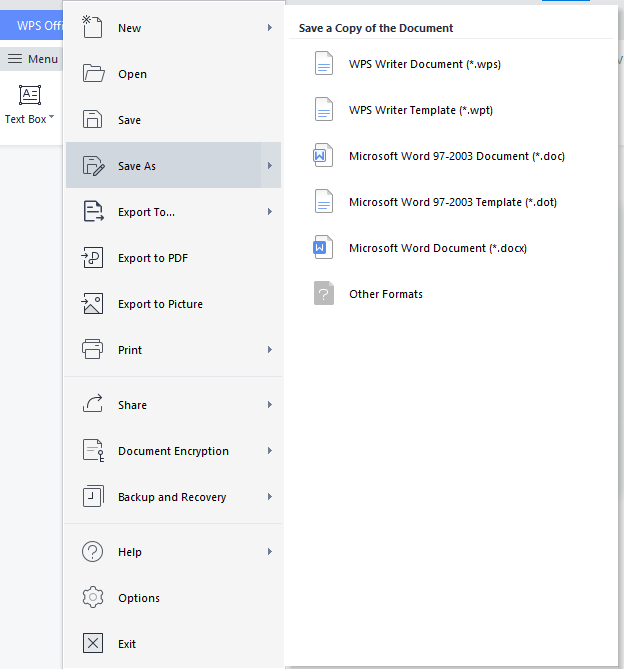
Task: Click the Export to Picture icon
Action: coord(92,304)
